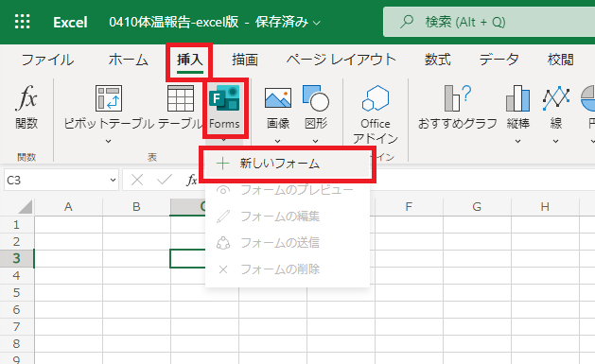Screen dimensions: 595x364
Task: Select the 縦棒 column chart icon
Action: [518, 98]
